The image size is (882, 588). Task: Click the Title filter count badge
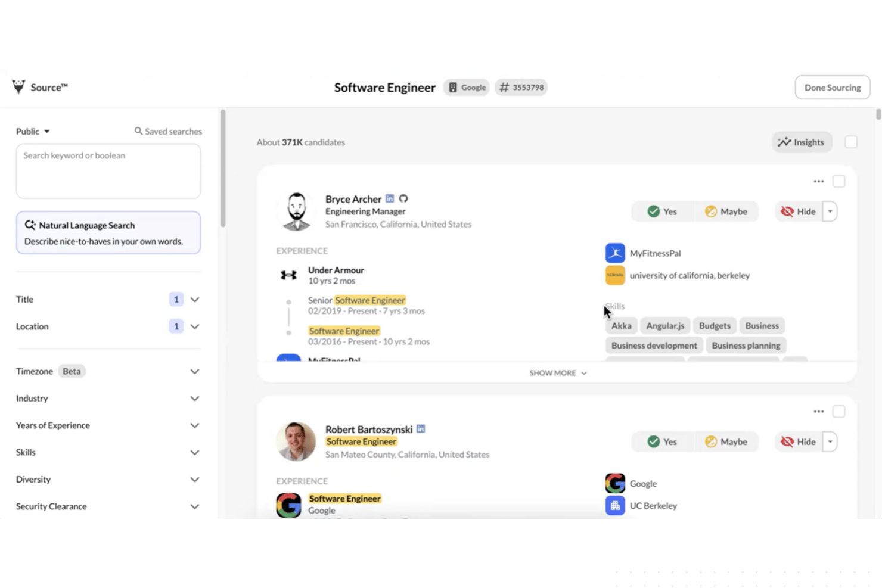click(176, 299)
